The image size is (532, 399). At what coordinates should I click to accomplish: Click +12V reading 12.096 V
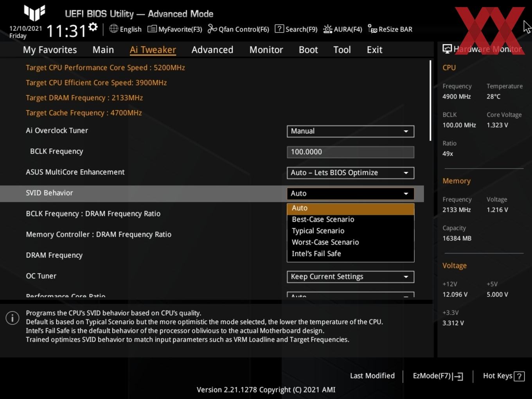click(x=455, y=295)
